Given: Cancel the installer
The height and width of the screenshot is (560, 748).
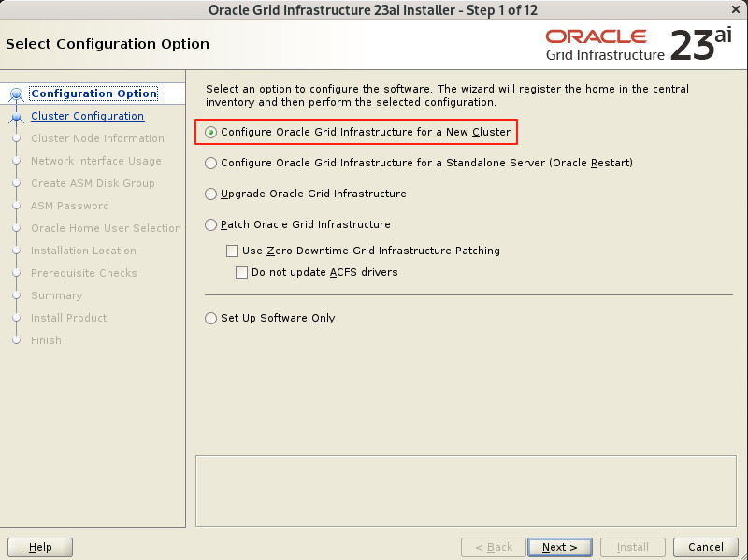Looking at the screenshot, I should [706, 547].
